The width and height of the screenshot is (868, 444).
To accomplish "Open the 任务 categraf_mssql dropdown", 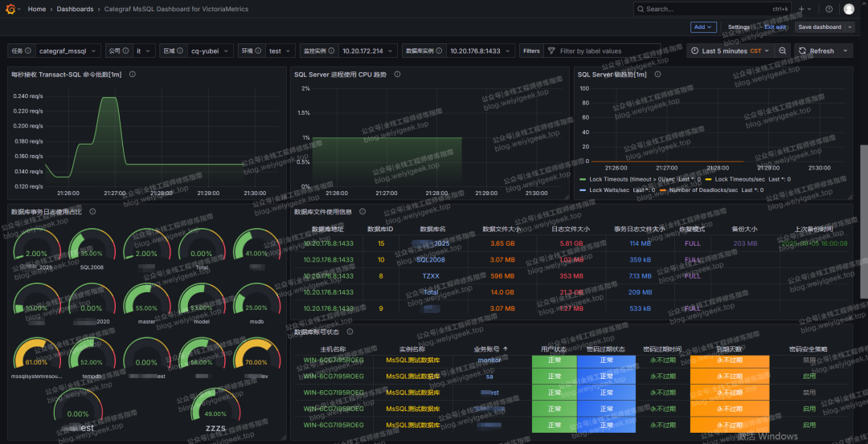I will [68, 51].
